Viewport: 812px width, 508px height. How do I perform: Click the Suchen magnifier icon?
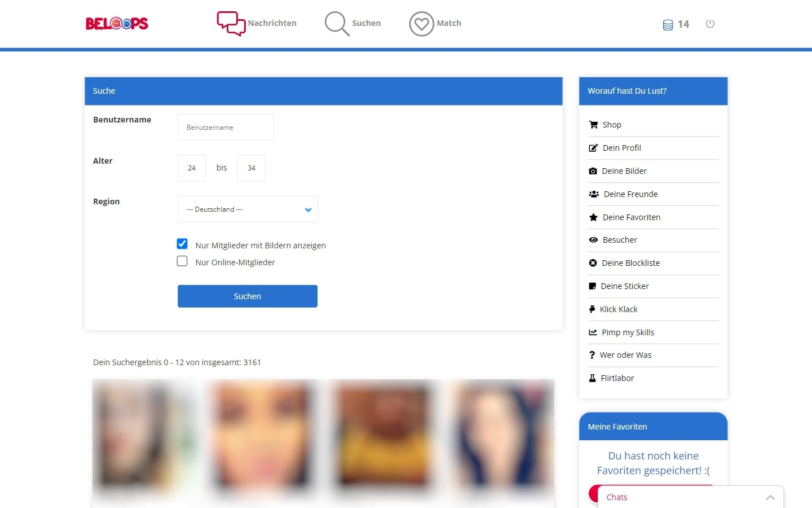[336, 23]
